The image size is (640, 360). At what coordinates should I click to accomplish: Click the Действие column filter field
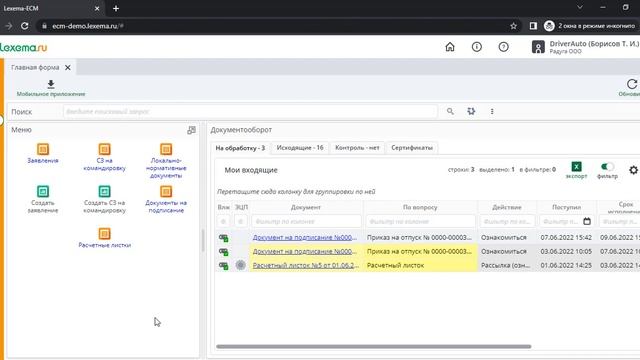(507, 221)
